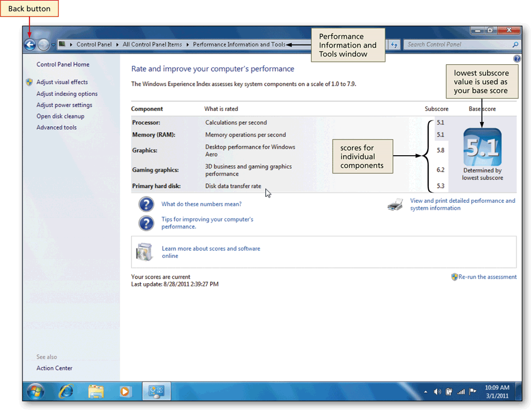Click the Gaming graphics subscore 6.2
Image resolution: width=532 pixels, height=411 pixels.
441,170
